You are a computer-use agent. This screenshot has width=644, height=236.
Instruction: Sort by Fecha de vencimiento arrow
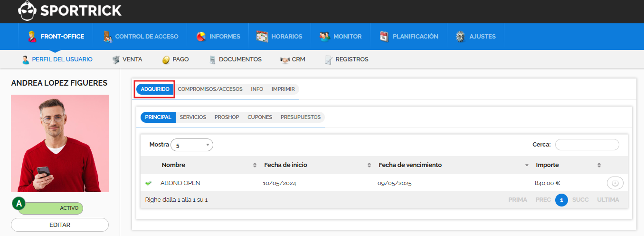pos(527,166)
